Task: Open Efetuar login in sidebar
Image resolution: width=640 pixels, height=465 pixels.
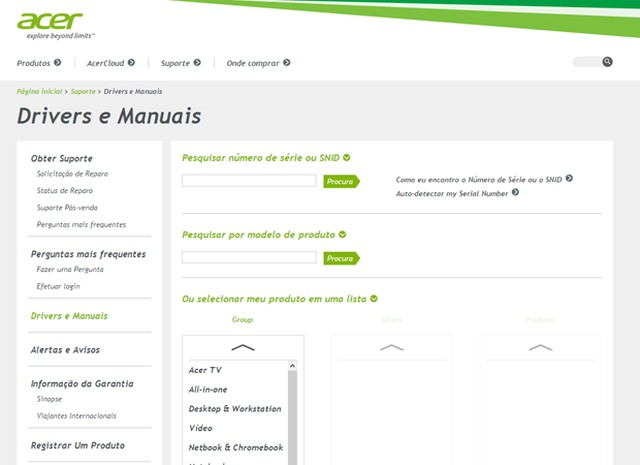Action: click(58, 286)
